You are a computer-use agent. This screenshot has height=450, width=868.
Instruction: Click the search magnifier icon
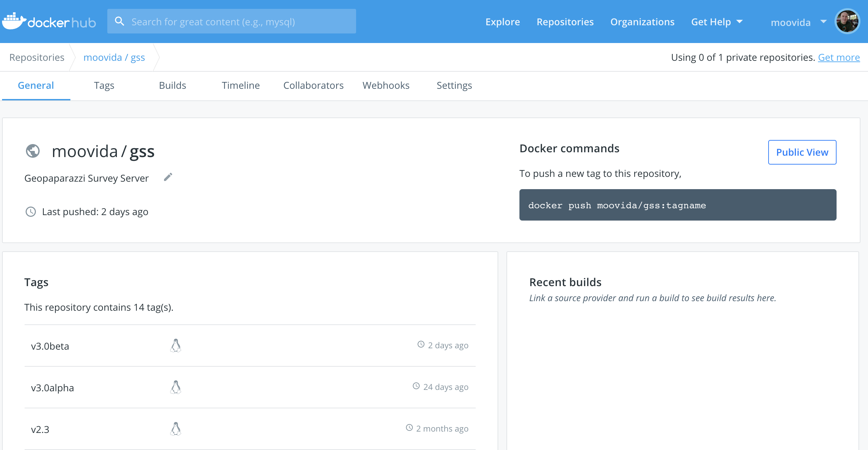[120, 22]
